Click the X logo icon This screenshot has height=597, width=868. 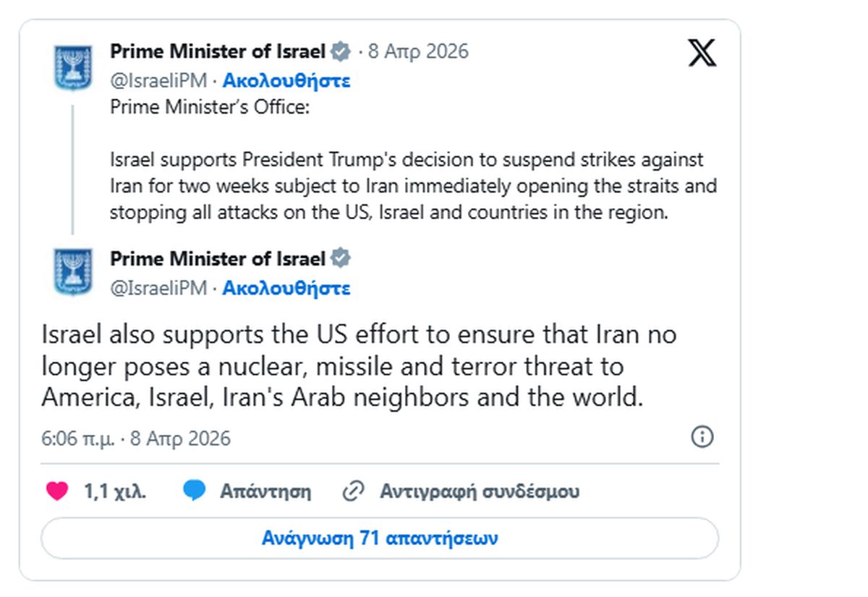(x=701, y=53)
